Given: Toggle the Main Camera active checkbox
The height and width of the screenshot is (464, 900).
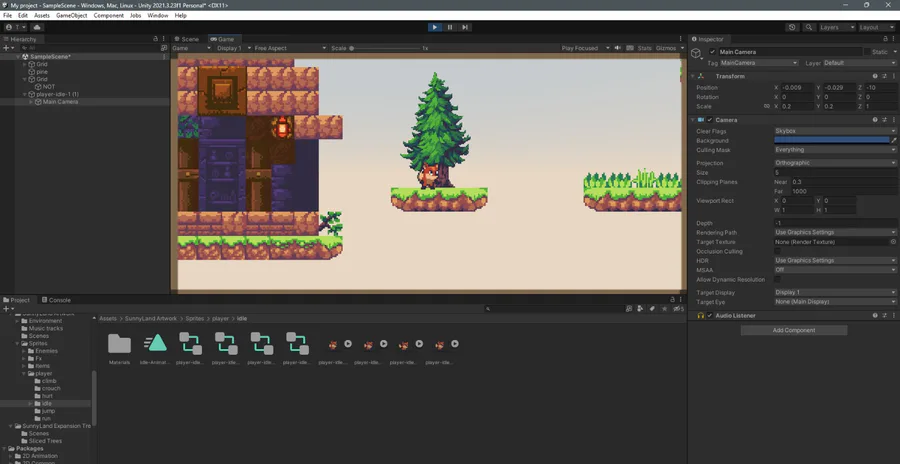Looking at the screenshot, I should (x=712, y=52).
